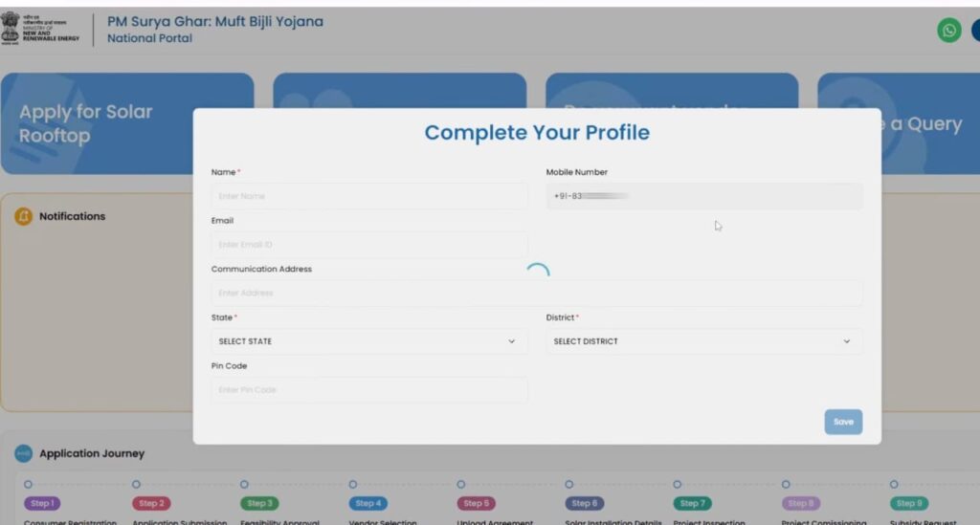Click the PM Surya Ghar portal title

[215, 21]
